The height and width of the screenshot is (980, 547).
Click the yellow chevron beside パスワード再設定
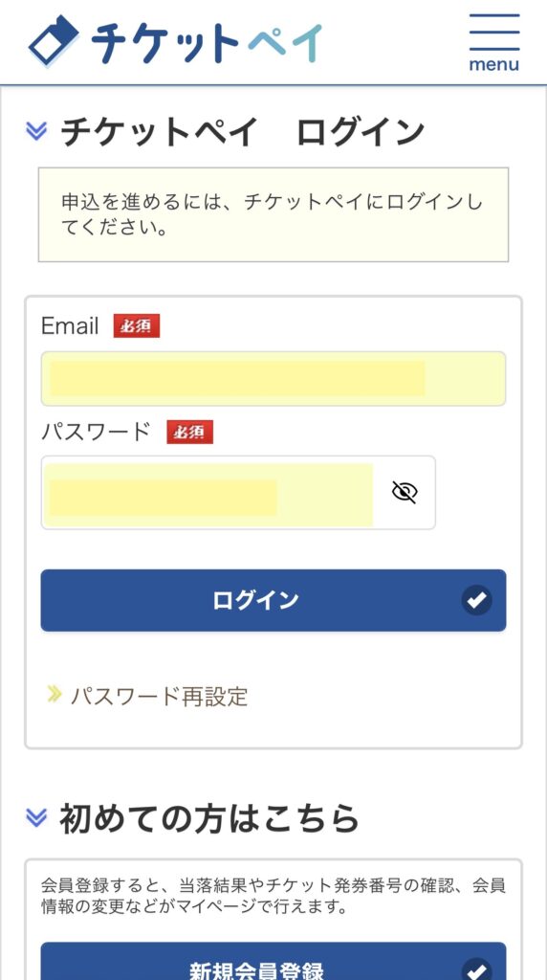tap(55, 695)
